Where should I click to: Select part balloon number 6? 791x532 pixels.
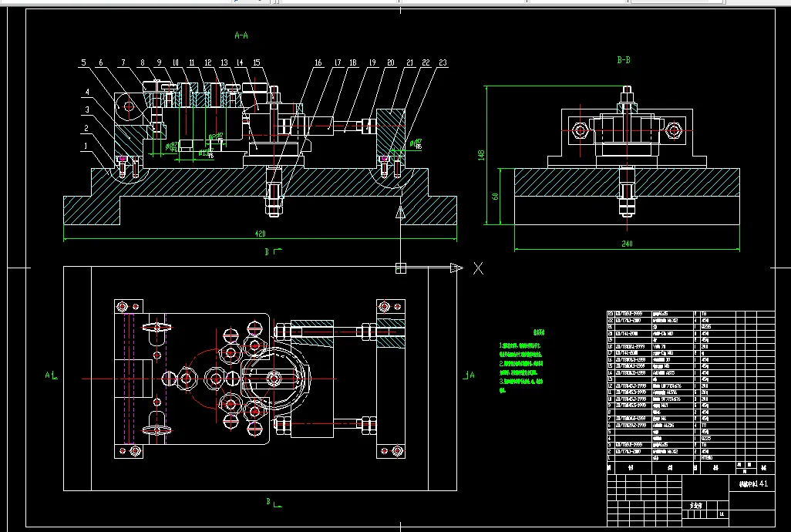click(x=101, y=62)
